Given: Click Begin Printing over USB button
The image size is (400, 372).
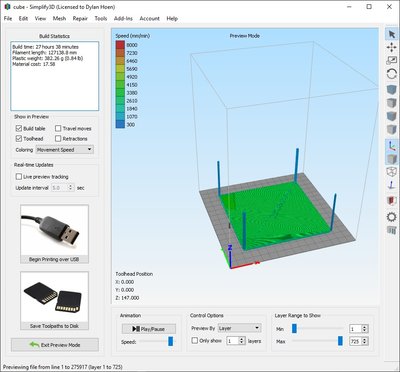Looking at the screenshot, I should pos(54,259).
